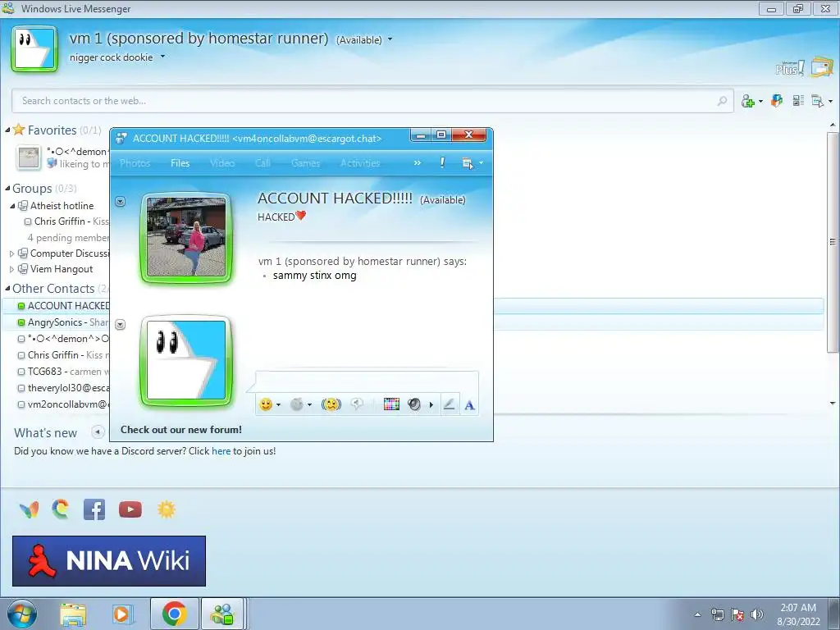The image size is (840, 630).
Task: Click the sound effects icon in the chat toolbar
Action: pyautogui.click(x=414, y=404)
